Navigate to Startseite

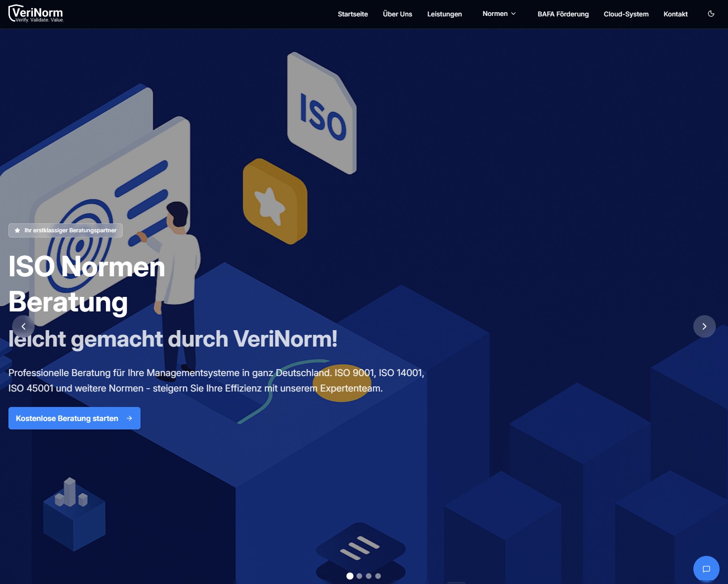click(x=352, y=14)
